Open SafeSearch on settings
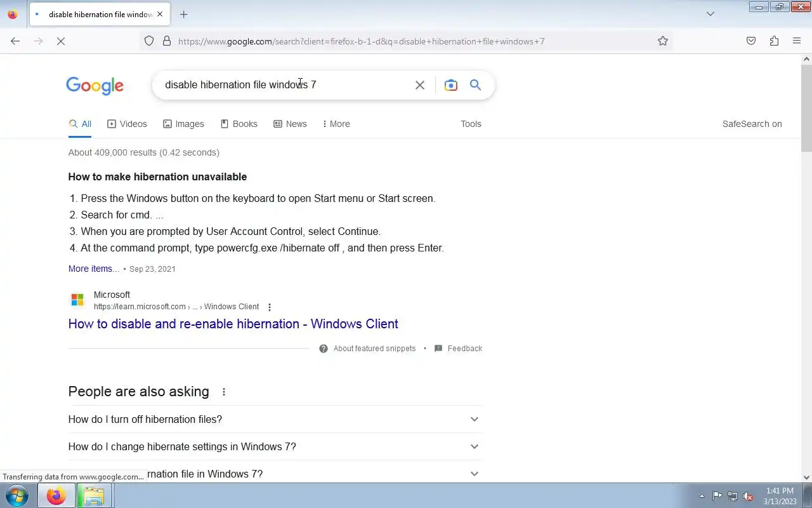812x508 pixels. pyautogui.click(x=752, y=124)
